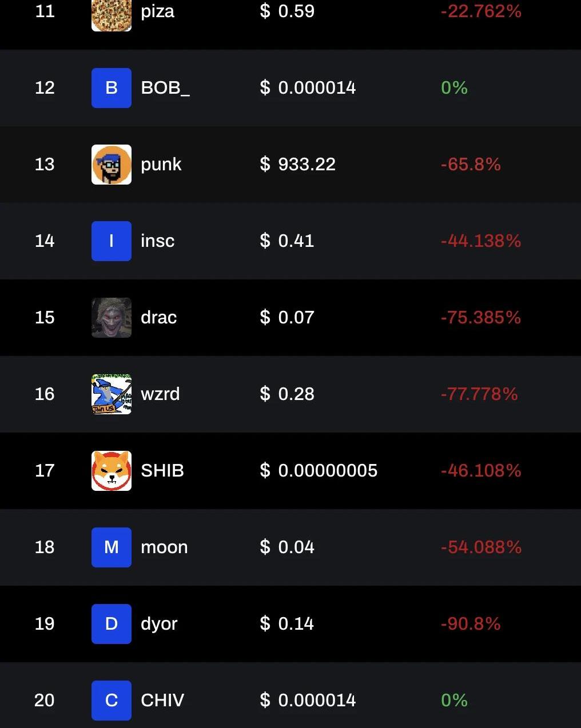Open the wzrd wizard token icon

(112, 394)
